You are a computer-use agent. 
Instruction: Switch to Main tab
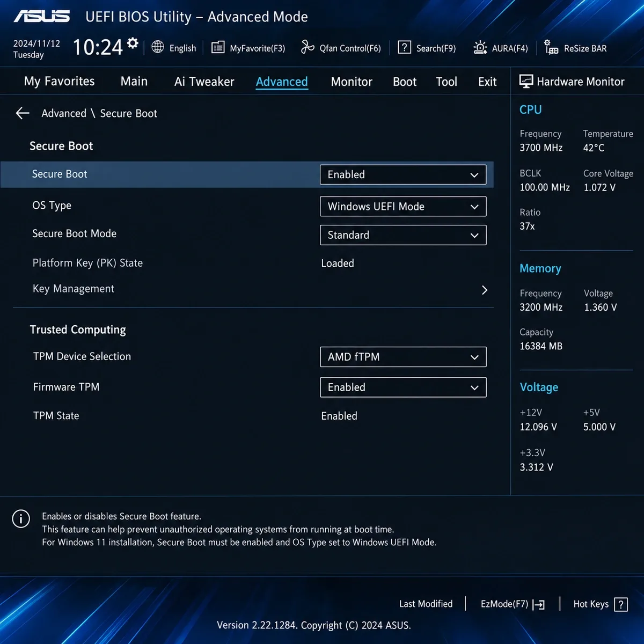pyautogui.click(x=134, y=81)
